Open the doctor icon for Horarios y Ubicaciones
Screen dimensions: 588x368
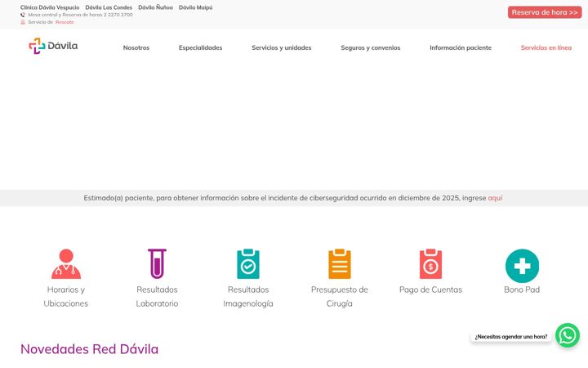(66, 263)
